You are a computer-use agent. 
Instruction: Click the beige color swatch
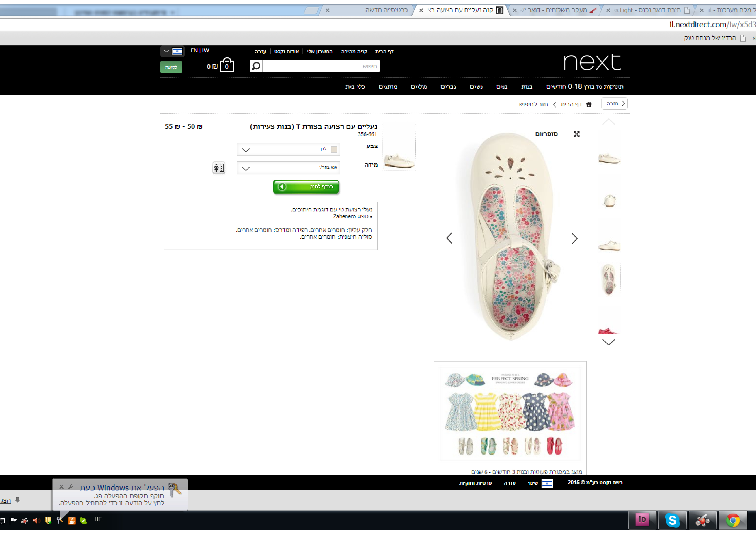(334, 149)
